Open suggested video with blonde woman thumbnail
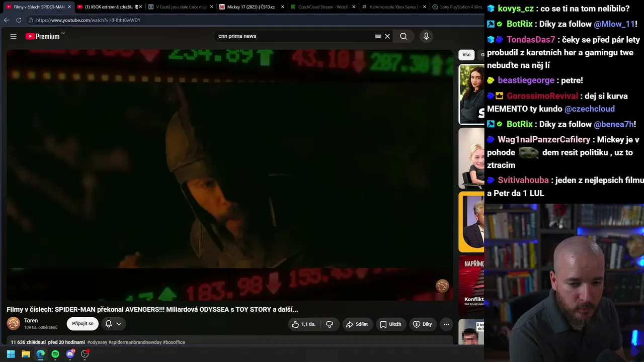Image resolution: width=644 pixels, height=362 pixels. tap(471, 158)
